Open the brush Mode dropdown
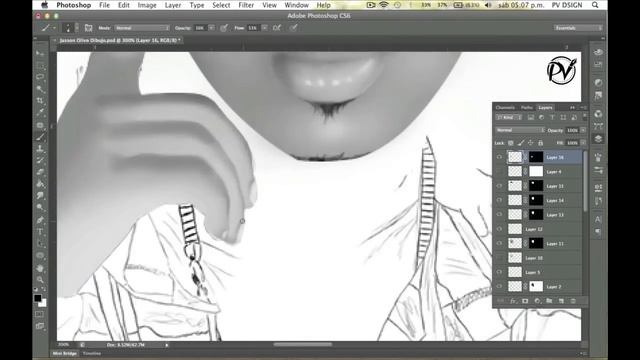Viewport: 640px width, 360px height. click(142, 28)
